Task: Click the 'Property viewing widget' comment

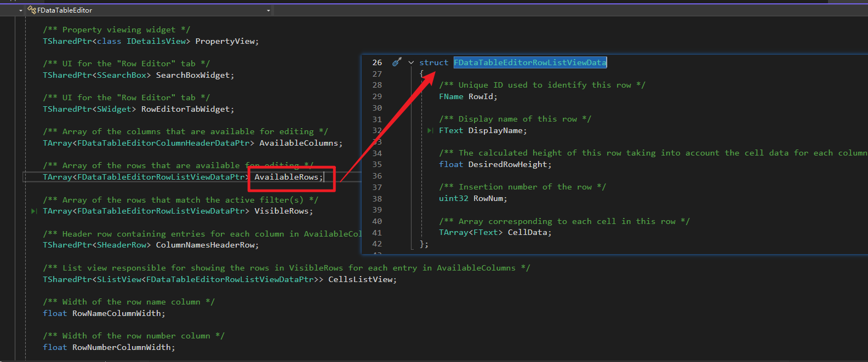Action: pos(117,30)
